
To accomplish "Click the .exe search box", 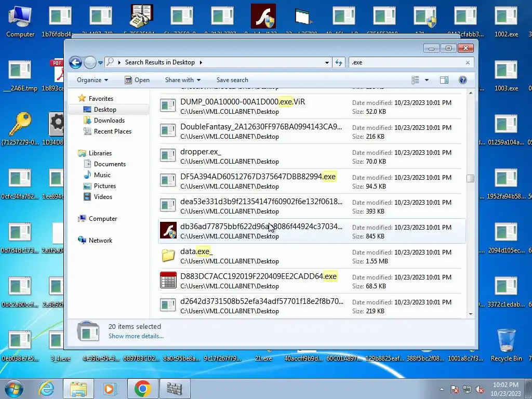I will click(406, 62).
